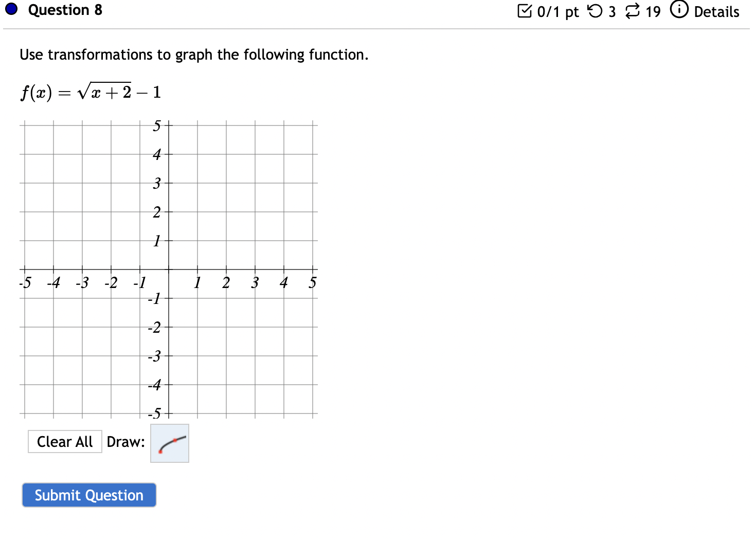Click the -5 label on the x-axis

coord(25,282)
